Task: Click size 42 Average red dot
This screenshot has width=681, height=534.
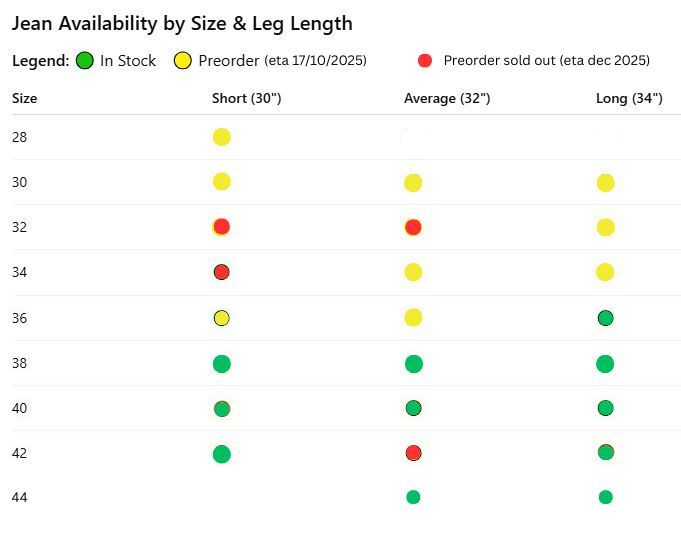Action: (413, 453)
